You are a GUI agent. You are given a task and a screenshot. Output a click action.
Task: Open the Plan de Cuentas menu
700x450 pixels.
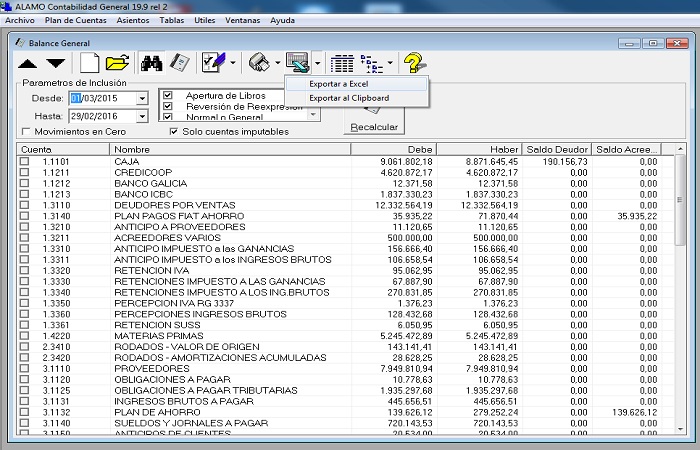point(75,20)
